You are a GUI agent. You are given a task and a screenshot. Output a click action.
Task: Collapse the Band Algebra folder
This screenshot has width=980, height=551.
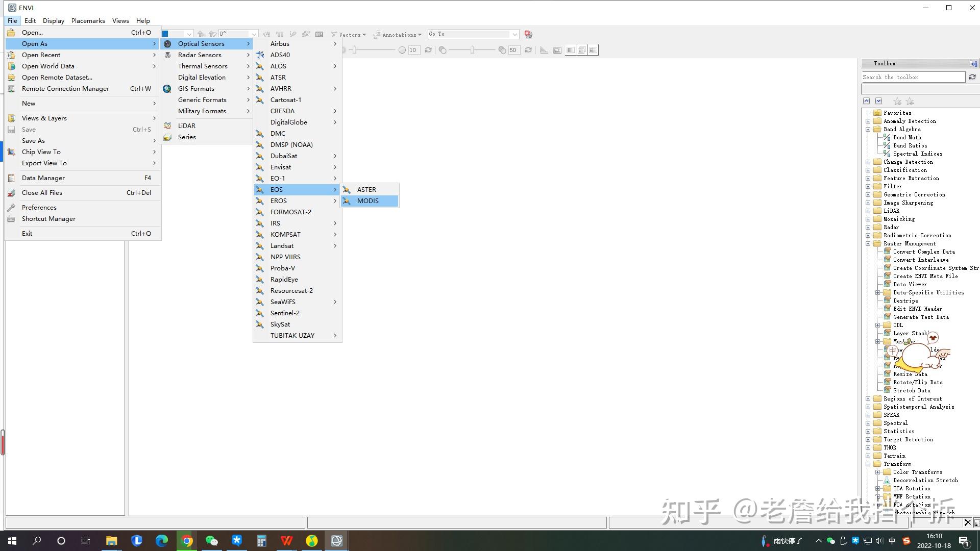tap(868, 129)
